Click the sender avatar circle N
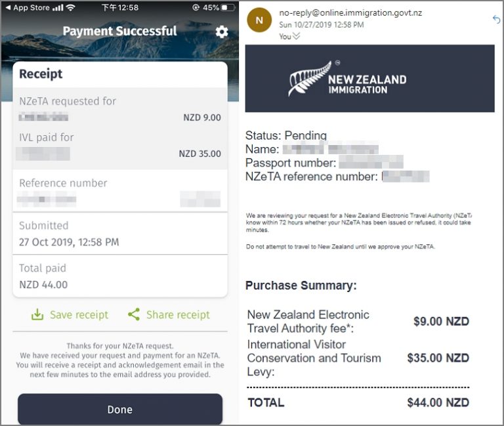The height and width of the screenshot is (426, 504). [259, 19]
